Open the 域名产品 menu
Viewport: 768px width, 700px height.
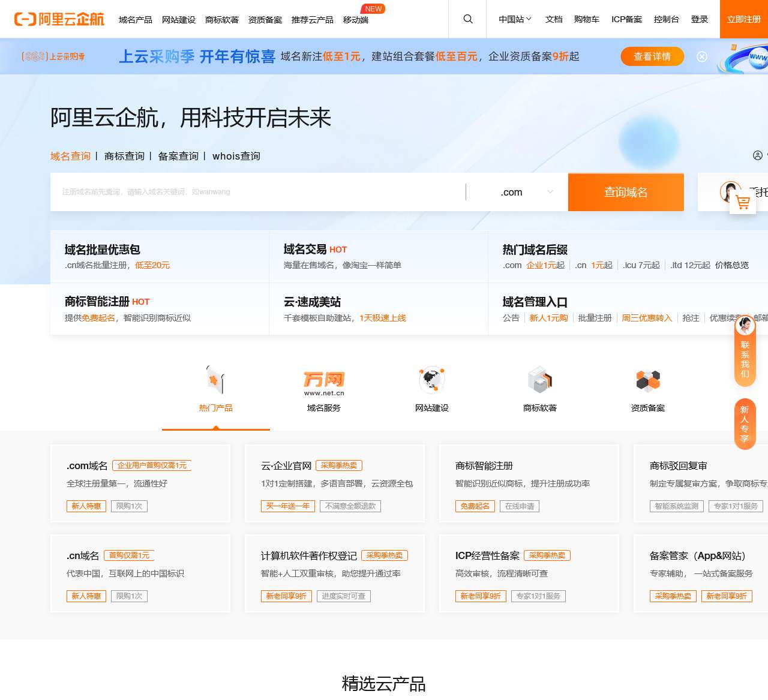[136, 20]
